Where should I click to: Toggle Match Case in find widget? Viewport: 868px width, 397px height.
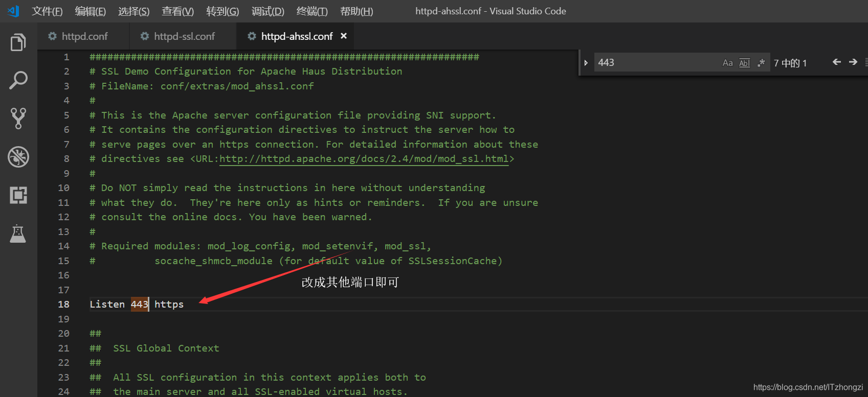coord(727,63)
